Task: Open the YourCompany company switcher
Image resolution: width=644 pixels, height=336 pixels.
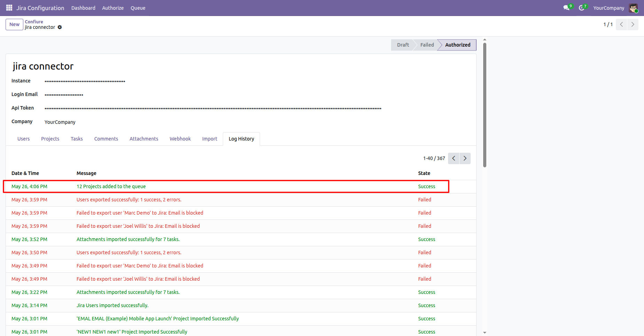Action: (609, 8)
